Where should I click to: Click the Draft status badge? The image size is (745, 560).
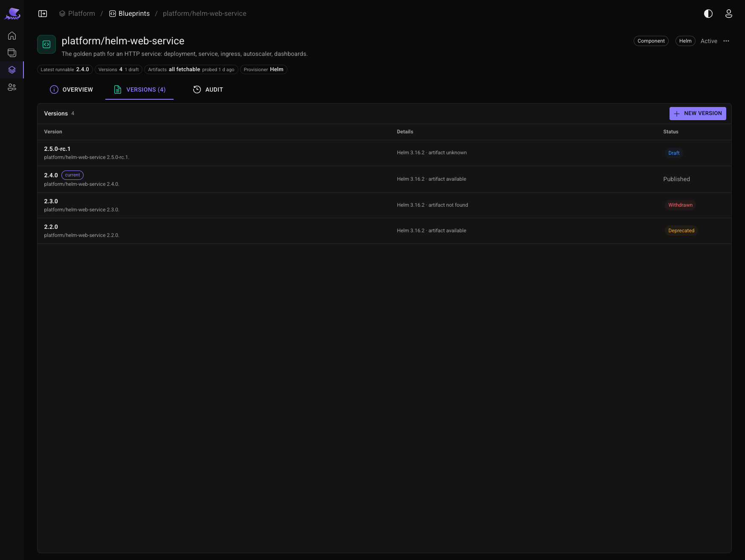pyautogui.click(x=674, y=153)
